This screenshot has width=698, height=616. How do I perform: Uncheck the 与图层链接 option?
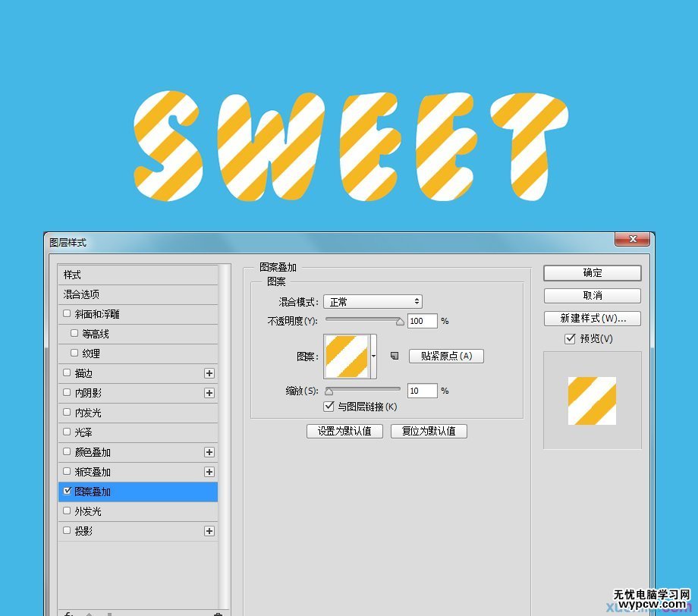329,406
